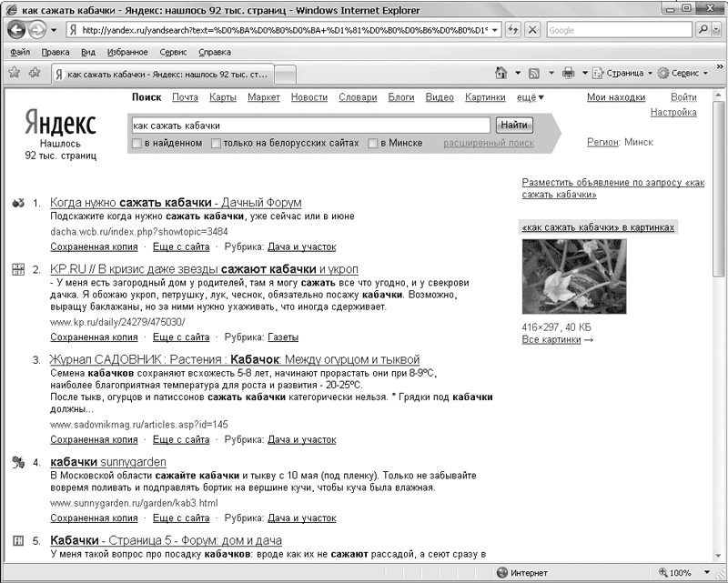The height and width of the screenshot is (583, 728).
Task: Open the Сервис command bar dropdown
Action: pyautogui.click(x=683, y=73)
